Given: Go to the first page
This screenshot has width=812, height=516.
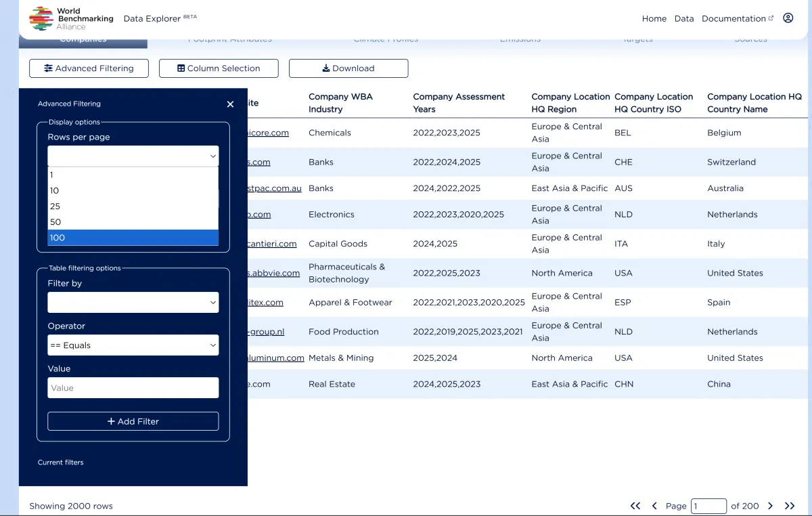Looking at the screenshot, I should (635, 506).
